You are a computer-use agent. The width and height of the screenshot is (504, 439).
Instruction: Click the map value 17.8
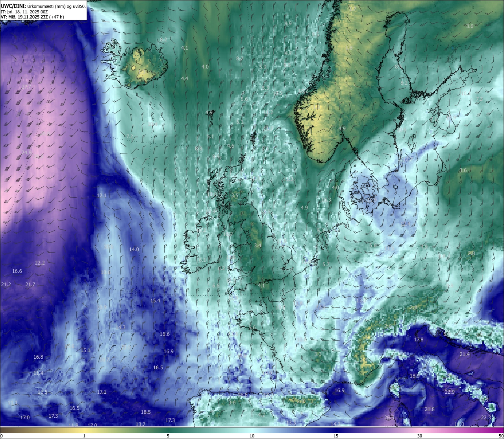pyautogui.click(x=419, y=339)
